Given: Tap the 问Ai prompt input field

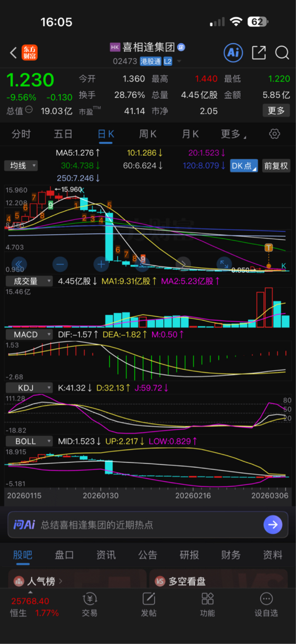Looking at the screenshot, I should (x=148, y=524).
